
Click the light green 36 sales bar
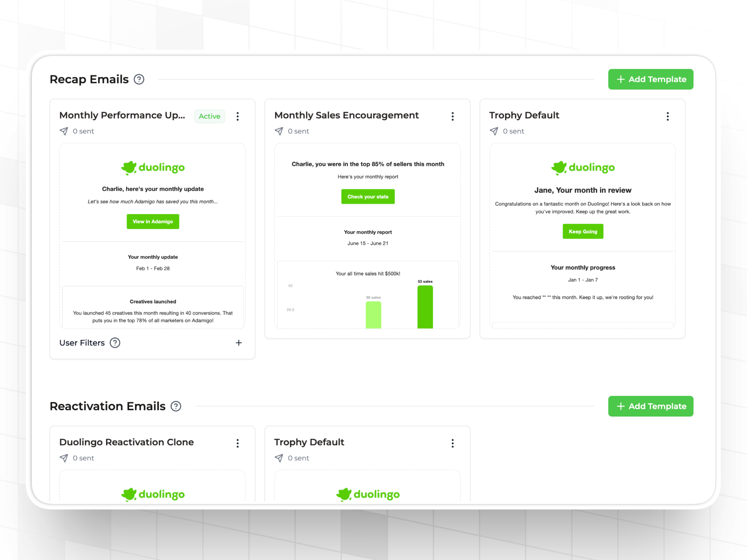click(x=373, y=315)
